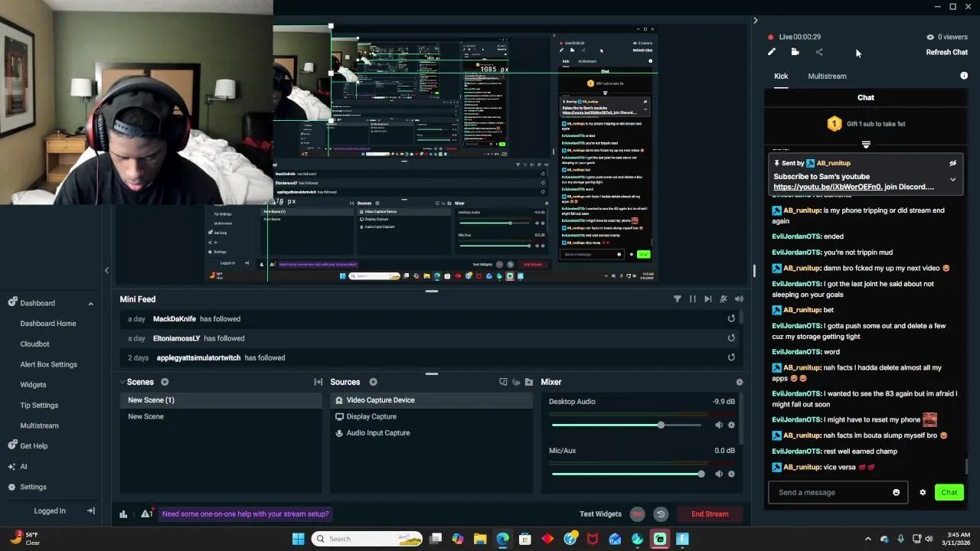Toggle the replay buffer button
Screen dimensions: 980x551
pos(661,514)
